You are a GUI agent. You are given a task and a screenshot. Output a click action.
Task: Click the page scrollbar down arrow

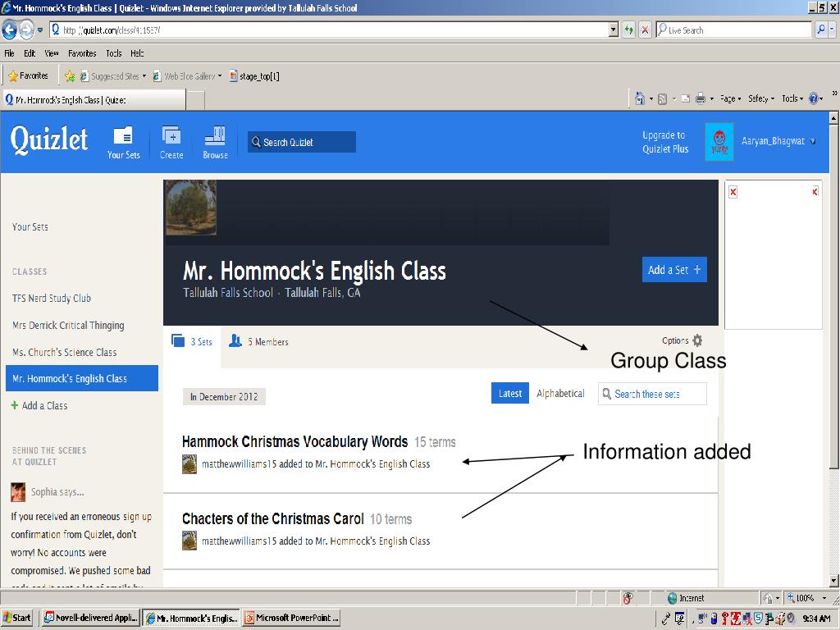click(x=833, y=581)
